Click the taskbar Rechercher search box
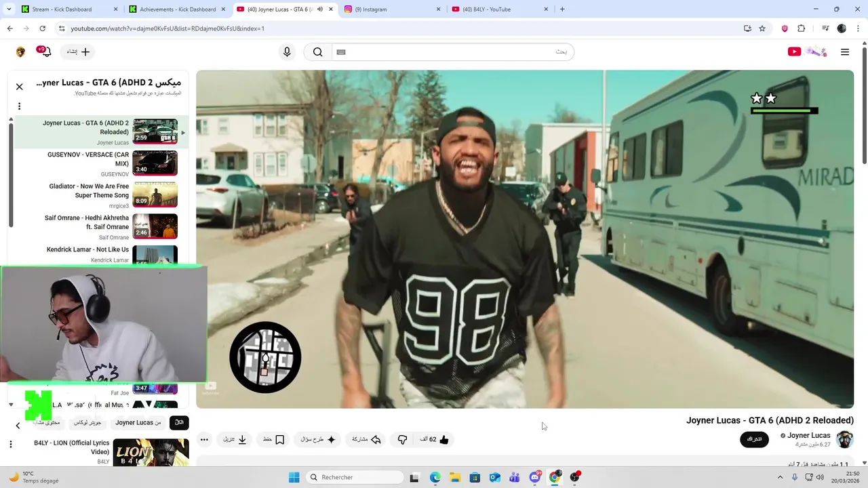 pyautogui.click(x=354, y=477)
